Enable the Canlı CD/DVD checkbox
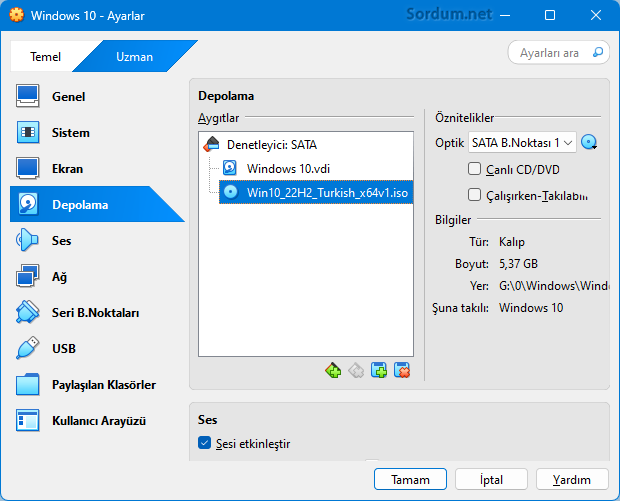 [474, 169]
